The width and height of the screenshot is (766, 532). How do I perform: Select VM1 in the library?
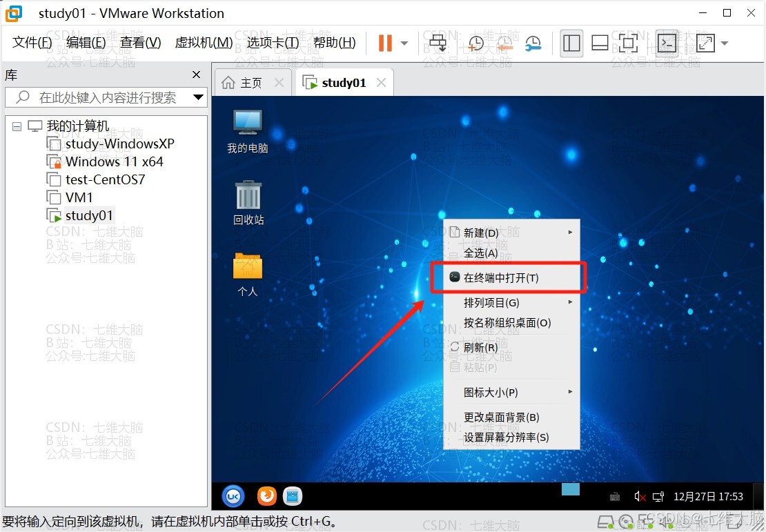(79, 197)
